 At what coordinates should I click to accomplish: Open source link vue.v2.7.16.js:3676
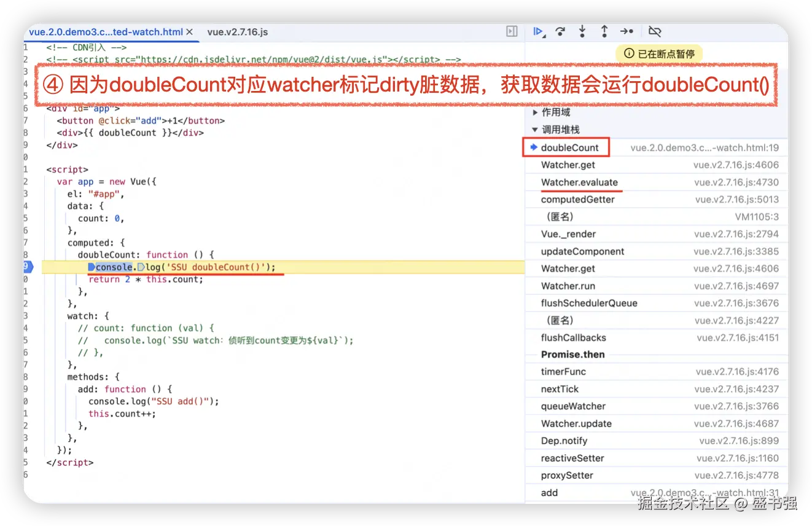click(736, 303)
